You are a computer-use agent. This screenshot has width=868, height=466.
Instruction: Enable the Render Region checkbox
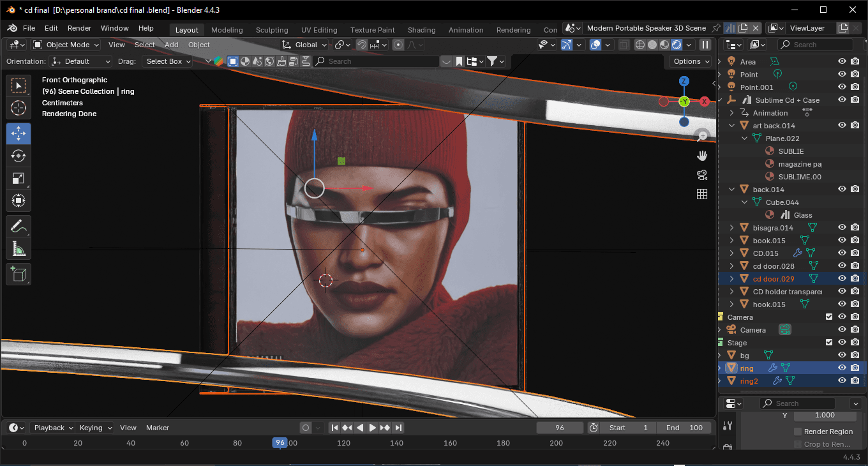click(x=798, y=432)
